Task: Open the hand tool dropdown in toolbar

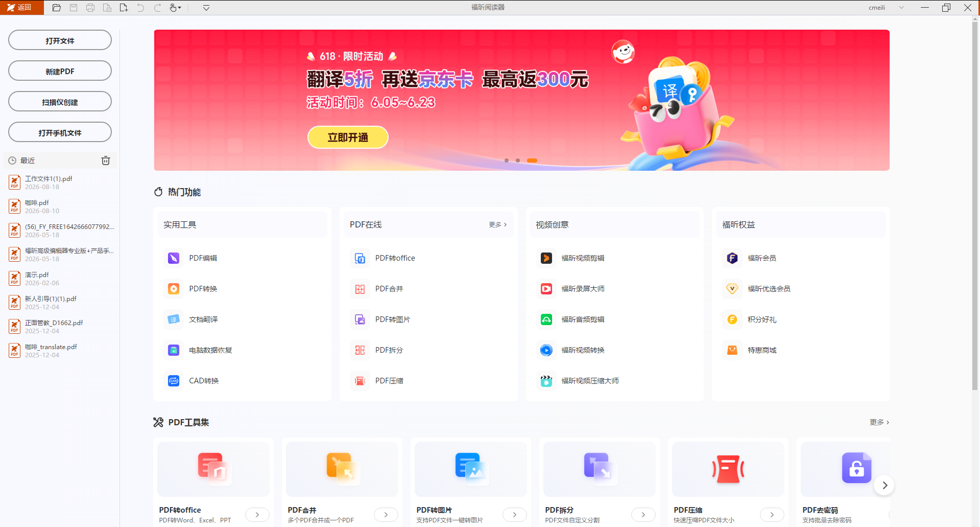Action: (175, 8)
